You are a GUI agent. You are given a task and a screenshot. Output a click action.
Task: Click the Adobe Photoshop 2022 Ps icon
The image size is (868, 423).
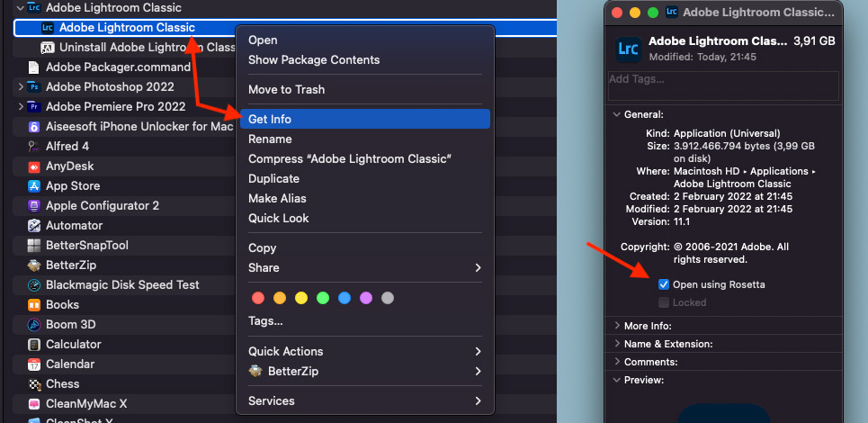pos(34,87)
